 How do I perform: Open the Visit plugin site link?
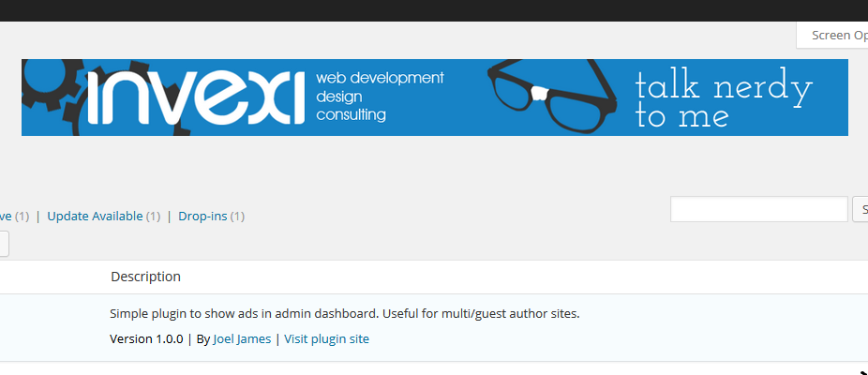click(326, 339)
